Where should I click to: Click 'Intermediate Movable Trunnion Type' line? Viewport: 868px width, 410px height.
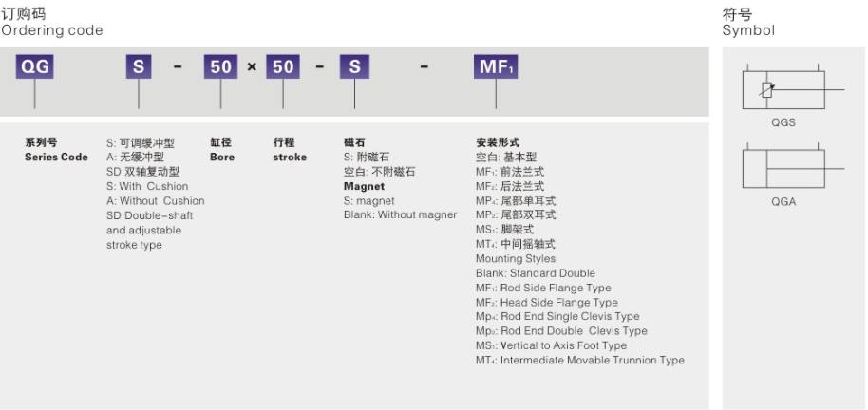580,361
